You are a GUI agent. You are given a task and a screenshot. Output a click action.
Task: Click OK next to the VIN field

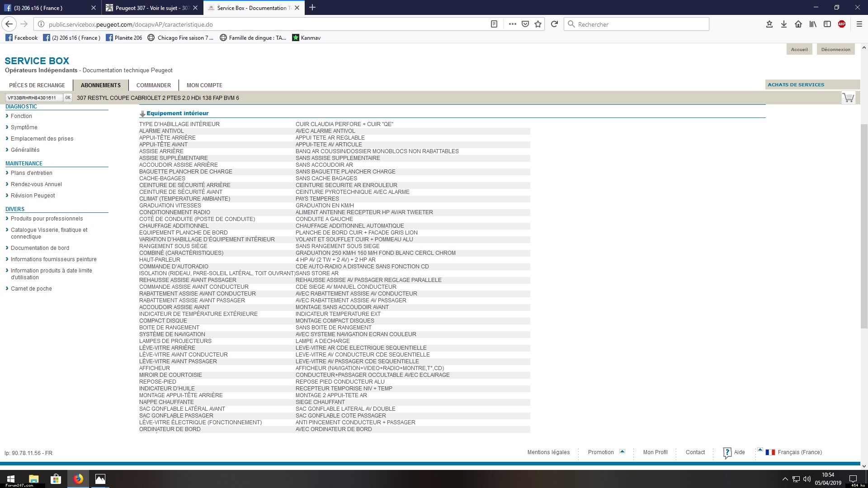pyautogui.click(x=68, y=98)
